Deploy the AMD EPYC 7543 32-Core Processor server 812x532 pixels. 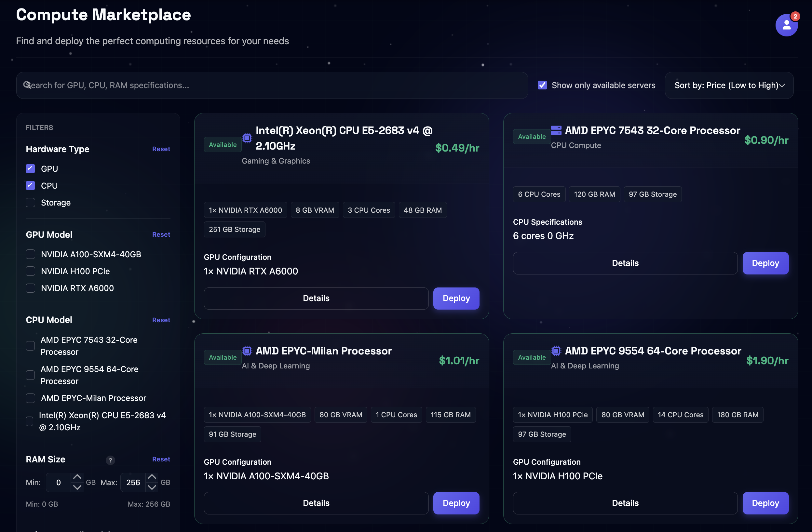(765, 263)
